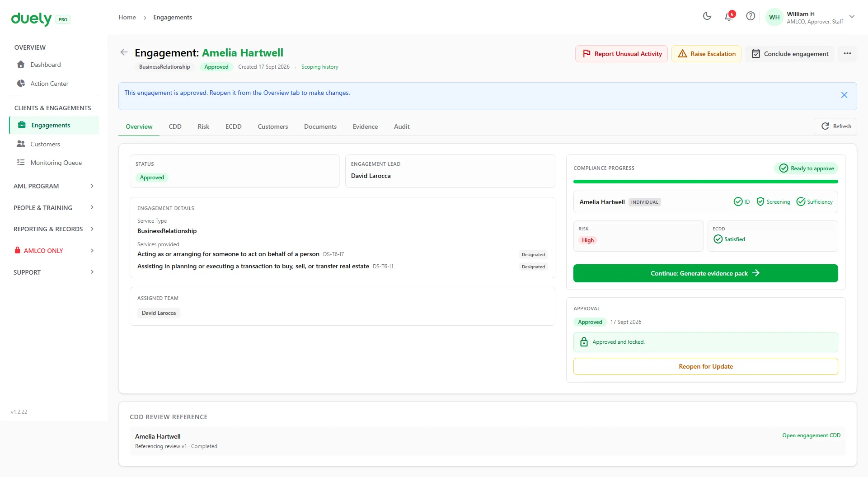
Task: Switch to the CDD tab
Action: pos(175,126)
